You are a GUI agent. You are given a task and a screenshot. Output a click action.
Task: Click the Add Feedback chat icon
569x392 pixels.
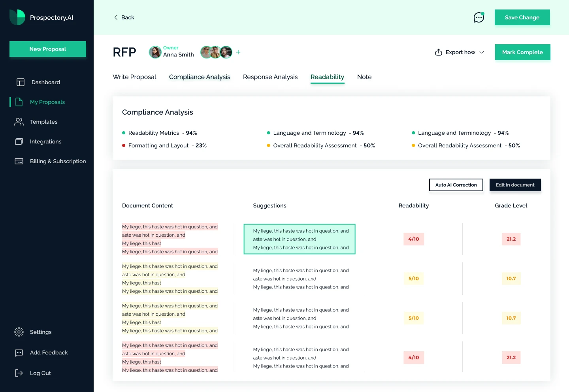[19, 353]
